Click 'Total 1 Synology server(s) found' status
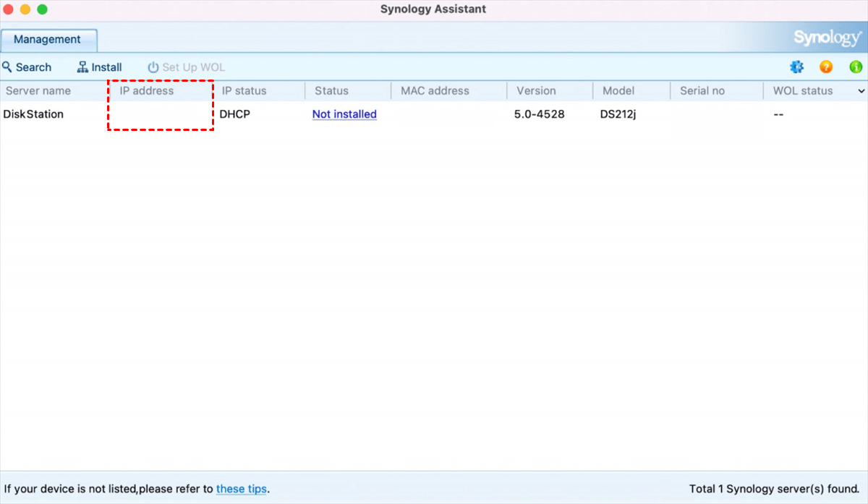This screenshot has width=868, height=504. [775, 489]
